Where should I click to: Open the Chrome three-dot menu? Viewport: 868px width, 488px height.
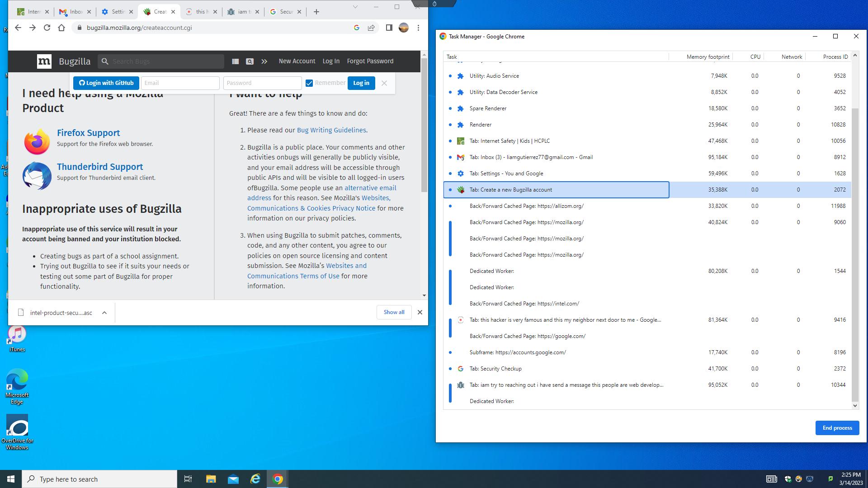[417, 28]
